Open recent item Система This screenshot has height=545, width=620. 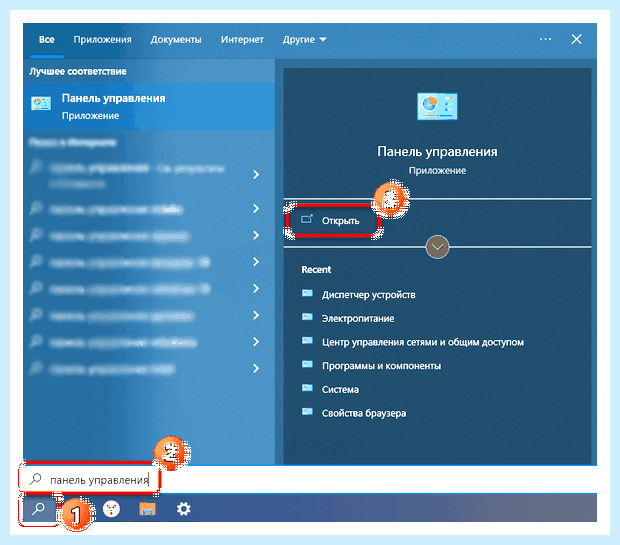pos(340,390)
